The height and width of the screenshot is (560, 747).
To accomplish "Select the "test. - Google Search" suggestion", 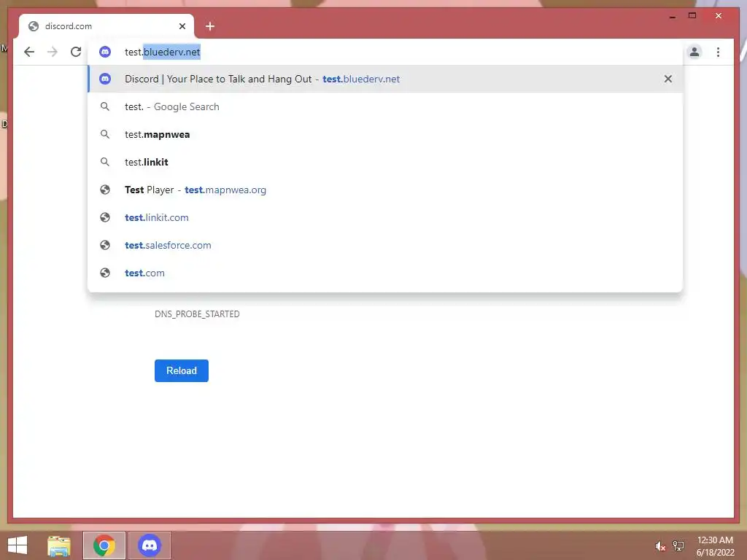I will tap(385, 106).
